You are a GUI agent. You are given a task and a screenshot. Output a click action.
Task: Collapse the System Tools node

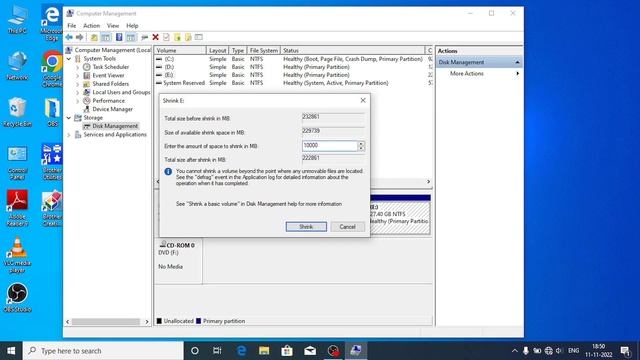click(69, 59)
